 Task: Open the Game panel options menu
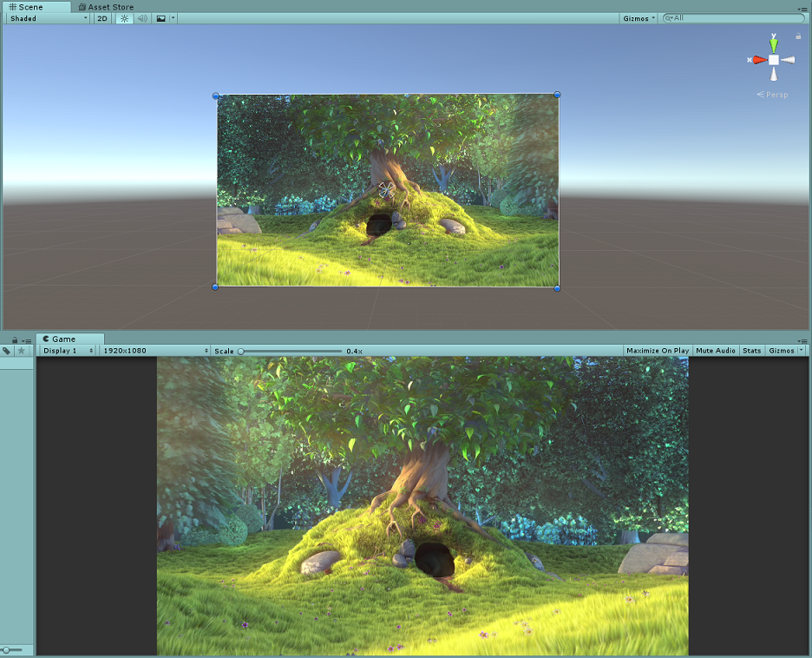pyautogui.click(x=802, y=341)
